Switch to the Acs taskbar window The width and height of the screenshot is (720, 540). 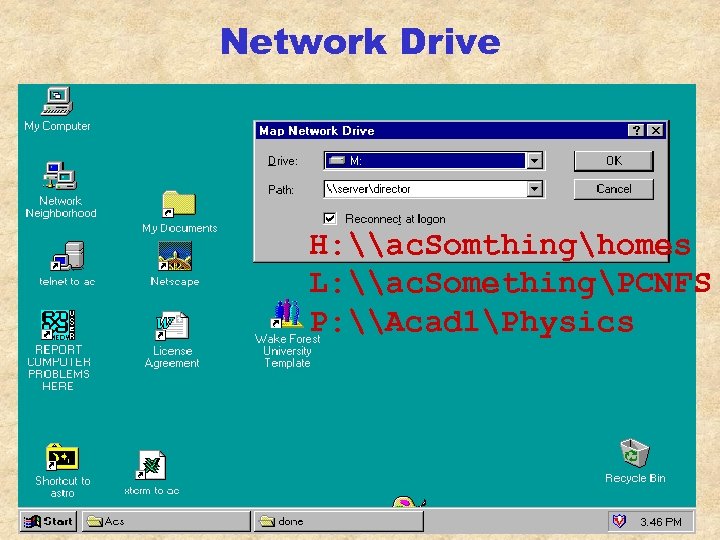166,521
